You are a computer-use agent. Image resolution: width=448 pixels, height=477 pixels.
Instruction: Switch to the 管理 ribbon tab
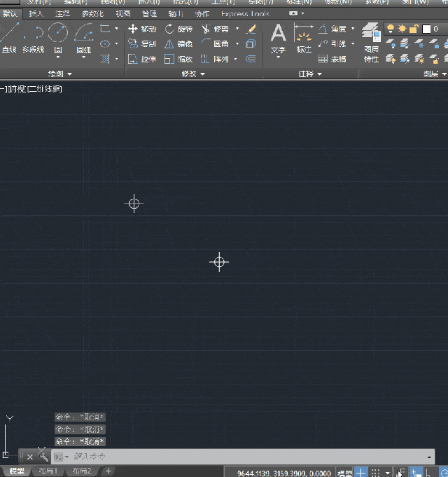[x=149, y=14]
